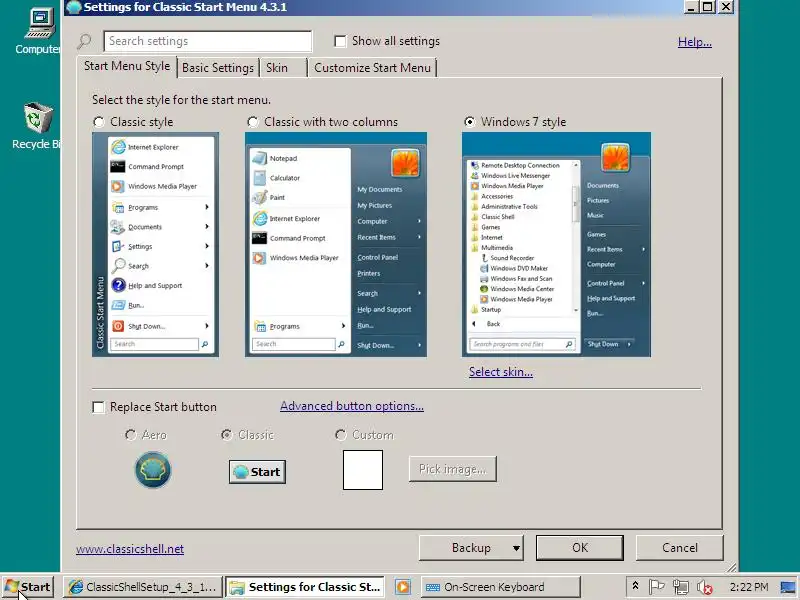Click the Aero shell start button image
Viewport: 800px width, 600px height.
[x=153, y=469]
